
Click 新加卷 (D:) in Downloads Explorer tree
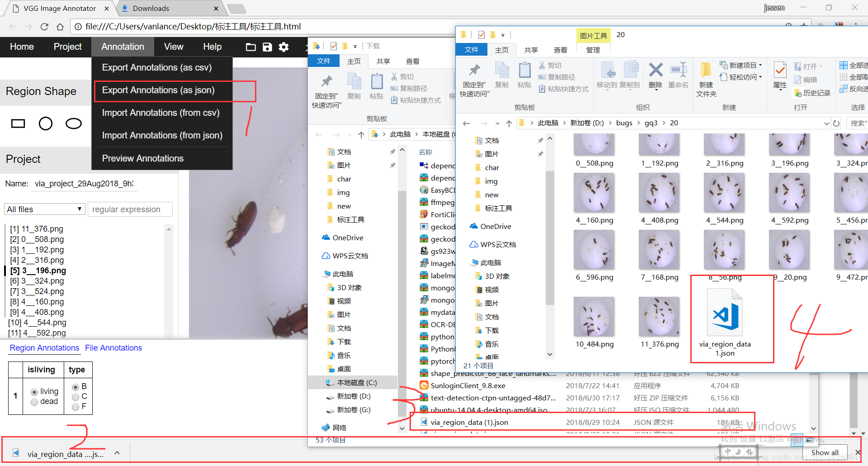pos(348,396)
